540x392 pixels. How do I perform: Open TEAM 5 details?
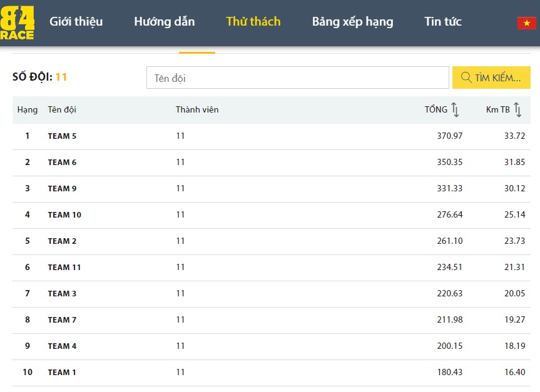coord(62,136)
